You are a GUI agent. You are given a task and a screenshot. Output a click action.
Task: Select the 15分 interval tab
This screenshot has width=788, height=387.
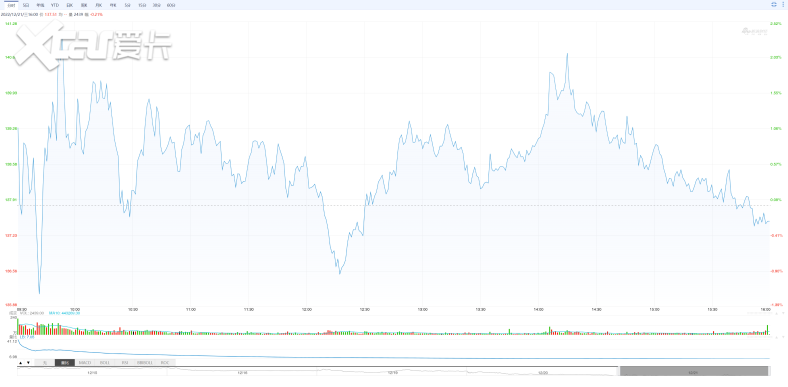pyautogui.click(x=142, y=5)
